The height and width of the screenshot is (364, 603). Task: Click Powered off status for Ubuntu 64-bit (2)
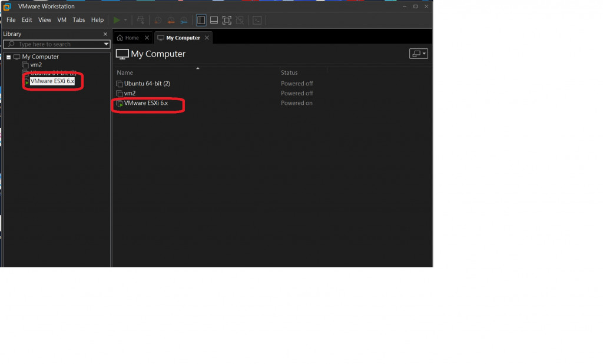pyautogui.click(x=297, y=84)
